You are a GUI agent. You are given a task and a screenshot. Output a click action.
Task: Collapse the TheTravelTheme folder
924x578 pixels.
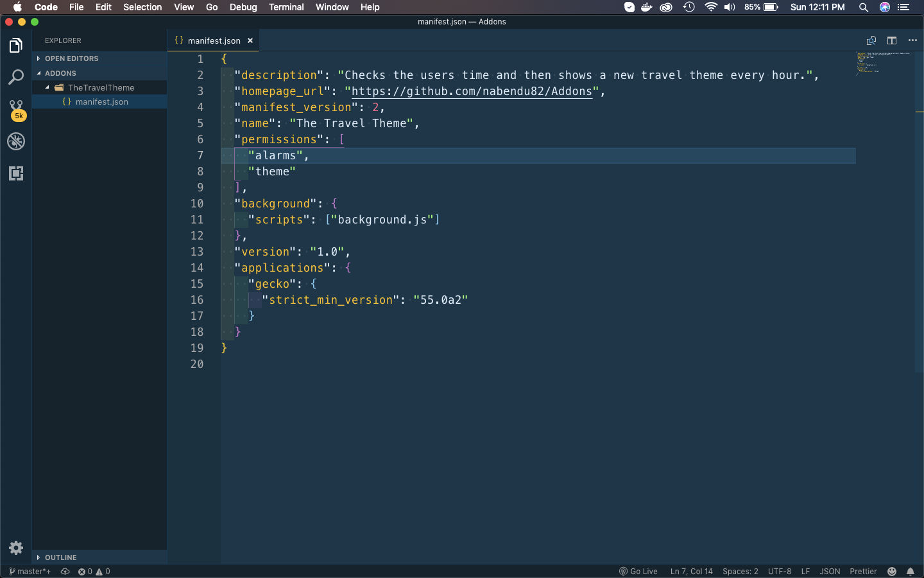coord(99,87)
